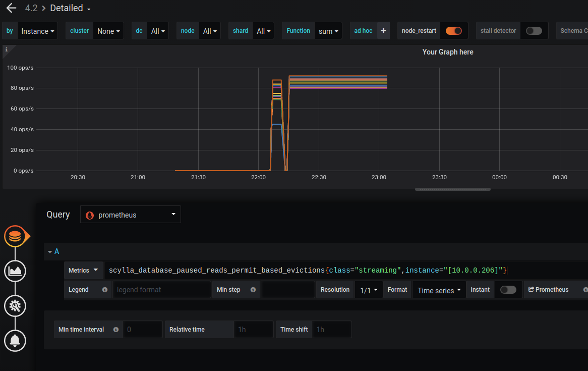The width and height of the screenshot is (588, 371).
Task: Focus the Min time interval input
Action: tap(143, 329)
